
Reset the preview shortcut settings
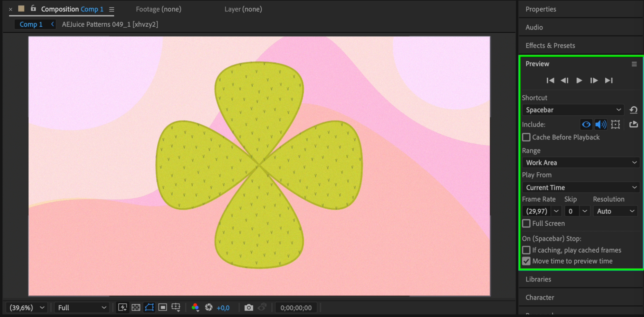click(633, 110)
